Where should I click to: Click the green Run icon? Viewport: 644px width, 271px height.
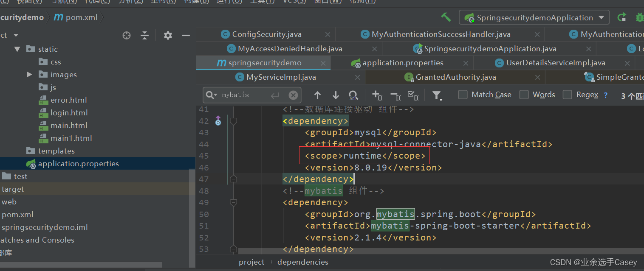point(622,17)
